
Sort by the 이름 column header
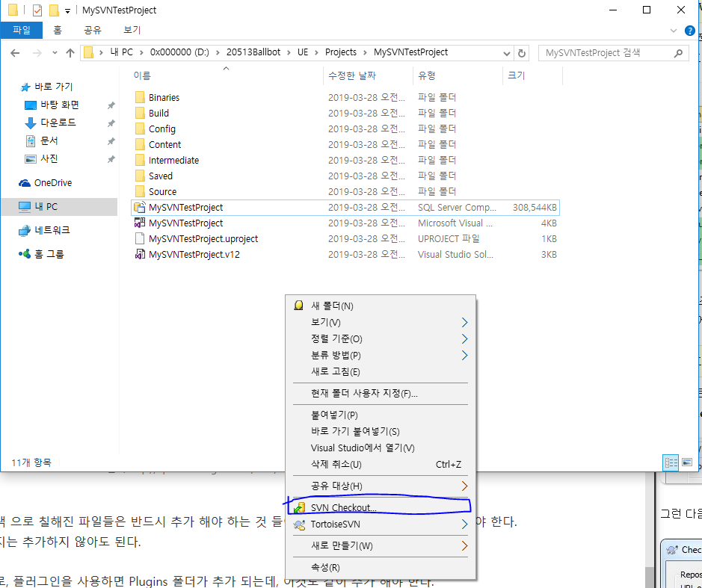point(226,75)
